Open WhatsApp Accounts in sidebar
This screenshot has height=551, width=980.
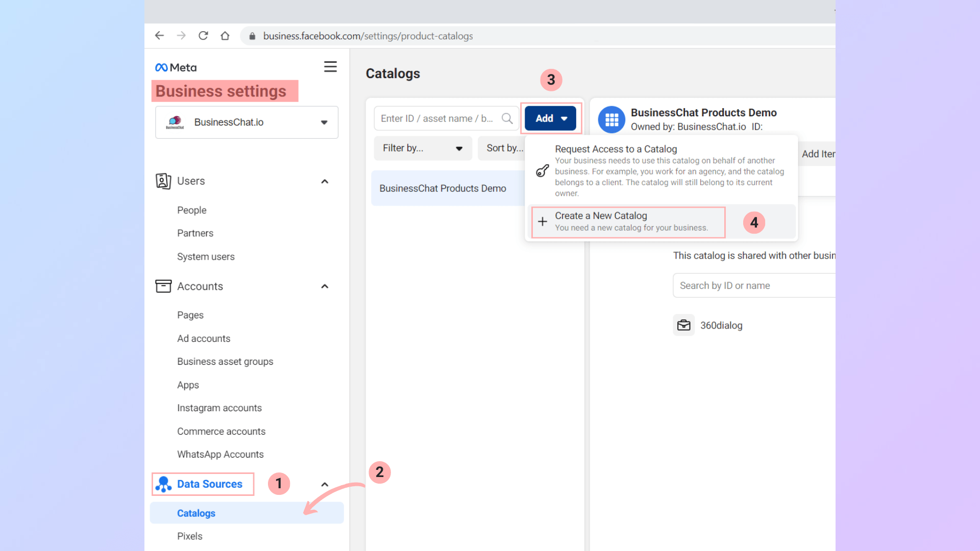click(x=220, y=454)
